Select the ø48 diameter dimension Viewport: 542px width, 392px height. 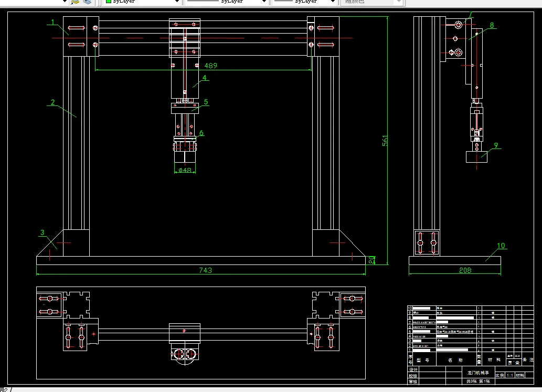coord(185,169)
